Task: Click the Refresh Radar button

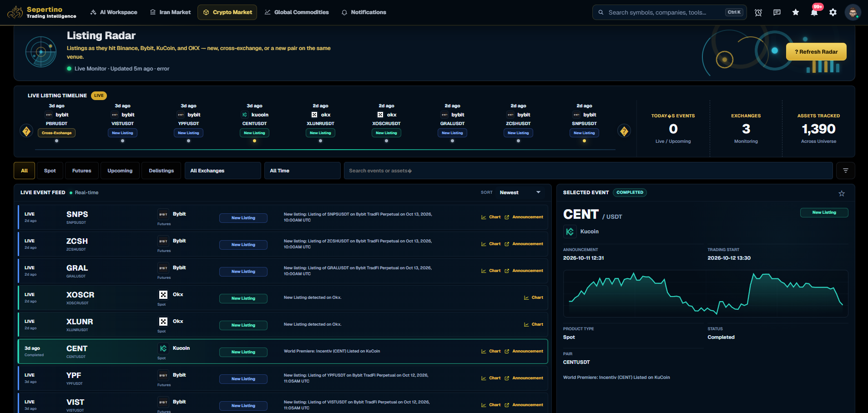Action: click(816, 52)
